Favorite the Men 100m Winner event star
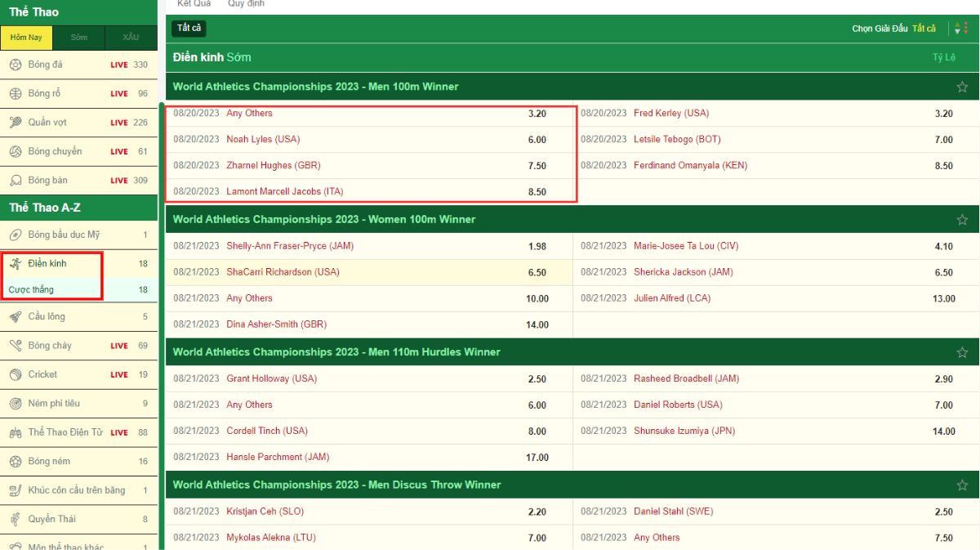The height and width of the screenshot is (550, 980). 962,87
